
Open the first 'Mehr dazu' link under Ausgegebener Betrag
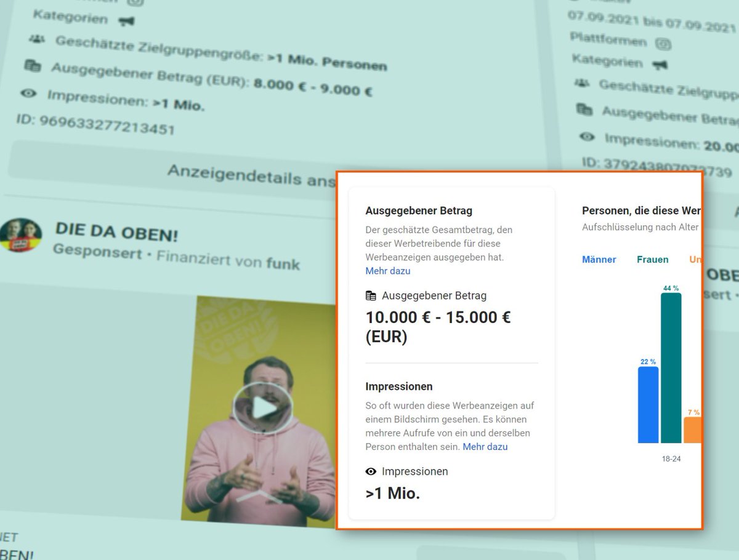[x=387, y=271]
